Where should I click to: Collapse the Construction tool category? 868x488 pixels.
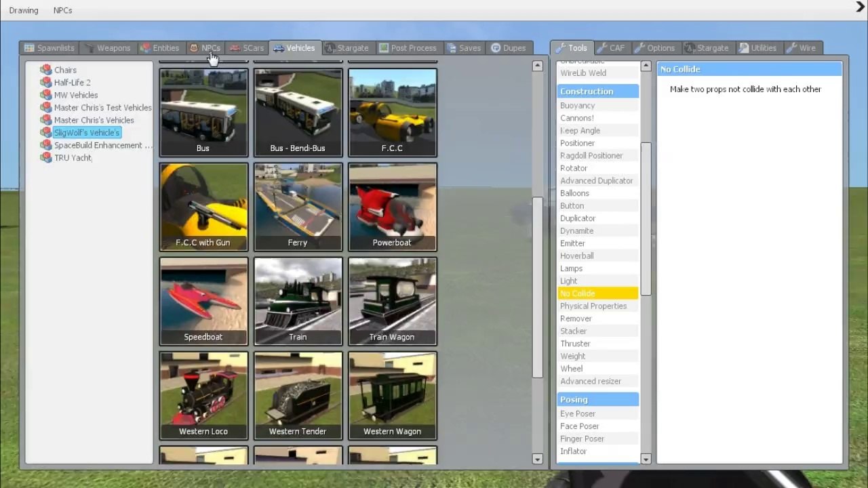598,91
